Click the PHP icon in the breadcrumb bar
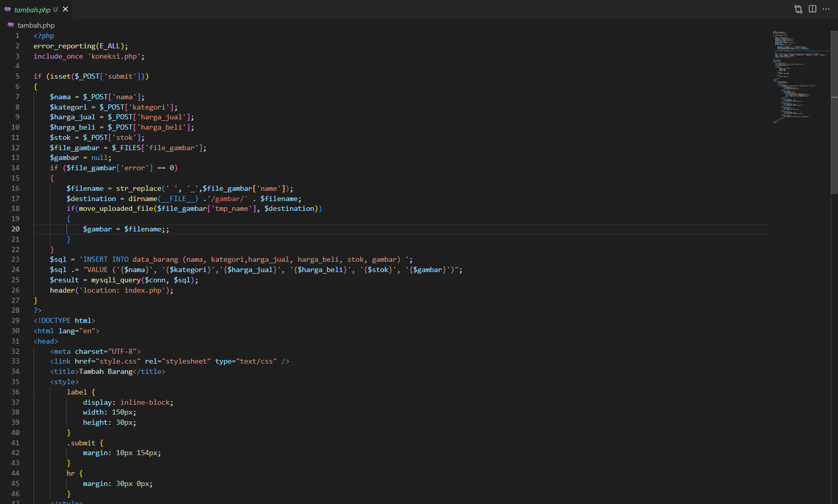This screenshot has width=838, height=504. [x=10, y=25]
